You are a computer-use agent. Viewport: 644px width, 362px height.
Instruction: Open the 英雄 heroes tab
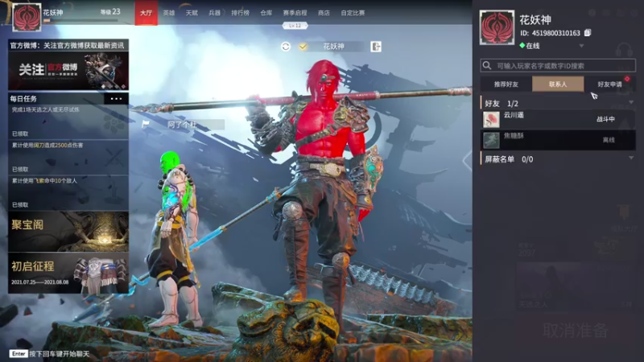(x=169, y=13)
